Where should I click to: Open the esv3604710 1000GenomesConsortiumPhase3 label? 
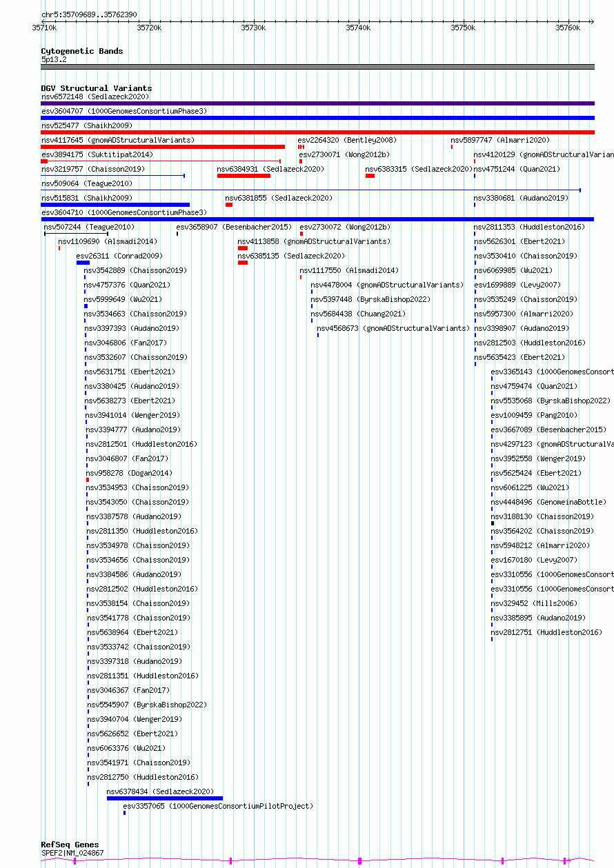click(123, 212)
